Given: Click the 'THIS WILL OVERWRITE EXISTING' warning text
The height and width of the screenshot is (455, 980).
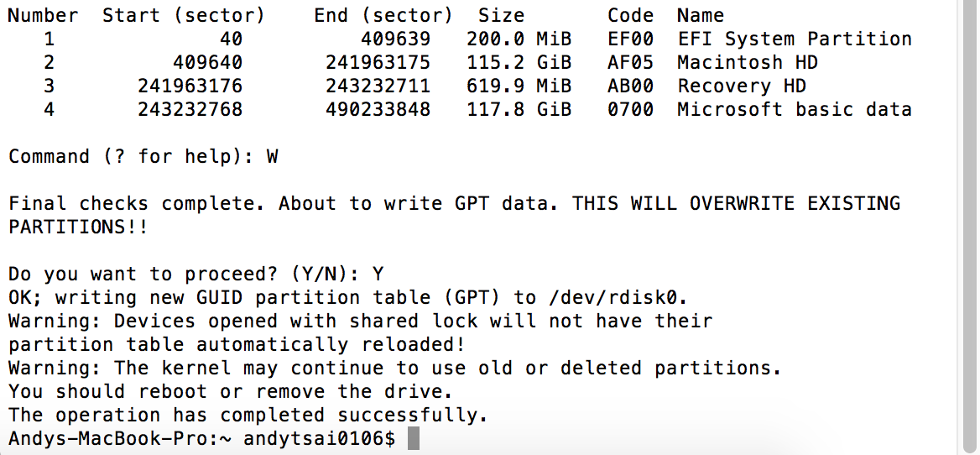Looking at the screenshot, I should pyautogui.click(x=736, y=204).
